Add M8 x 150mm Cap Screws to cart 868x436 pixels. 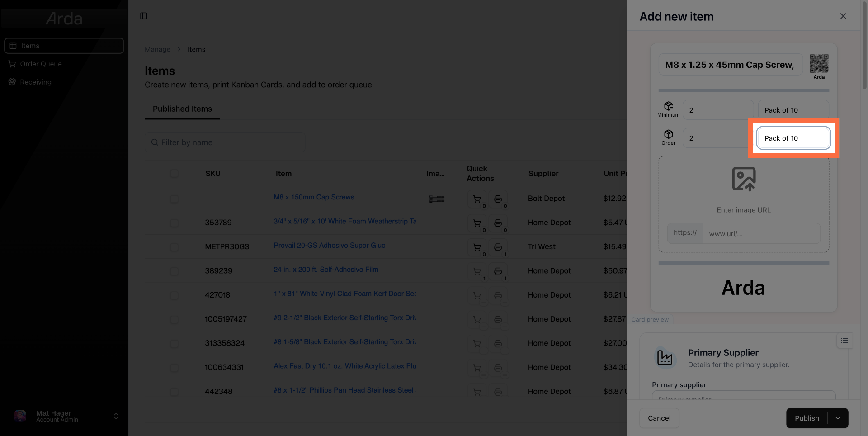[x=476, y=199]
